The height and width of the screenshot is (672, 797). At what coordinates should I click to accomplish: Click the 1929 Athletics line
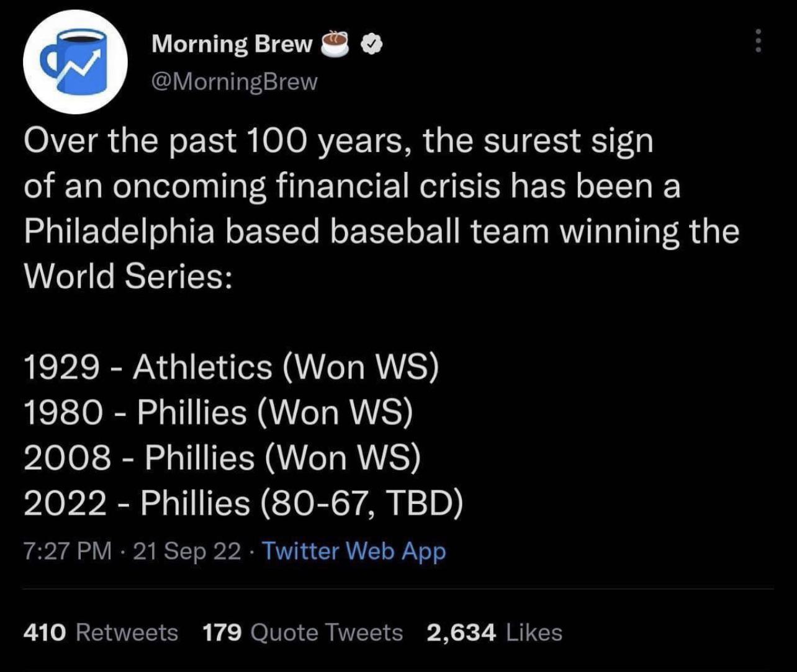click(231, 367)
